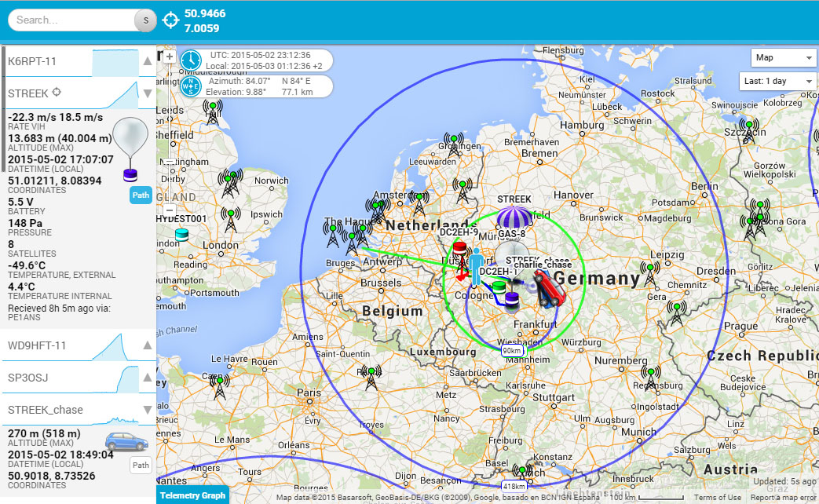Viewport: 819px width, 504px height.
Task: Click the blue person marker near Cologne
Action: click(x=476, y=265)
